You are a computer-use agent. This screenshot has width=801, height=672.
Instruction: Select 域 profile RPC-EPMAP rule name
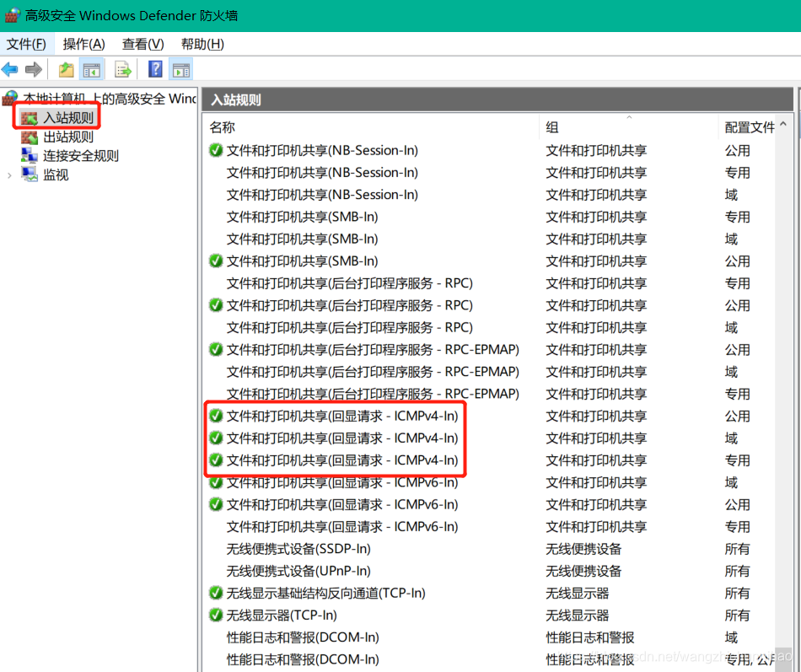[373, 372]
